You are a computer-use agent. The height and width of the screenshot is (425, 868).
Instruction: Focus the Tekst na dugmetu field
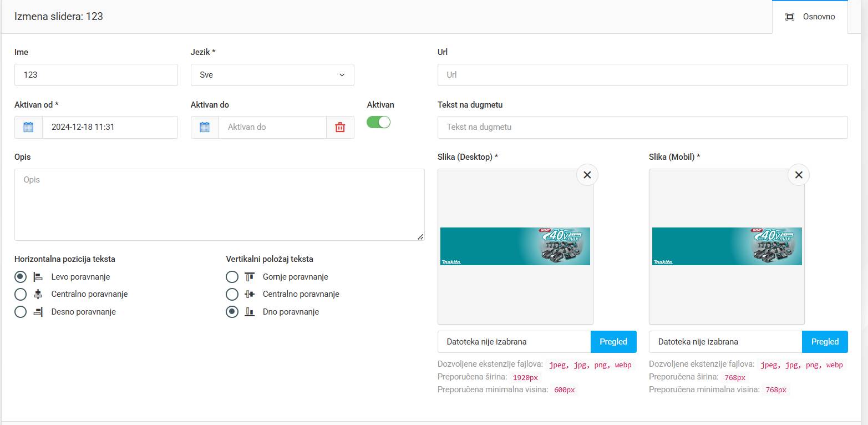pyautogui.click(x=642, y=127)
